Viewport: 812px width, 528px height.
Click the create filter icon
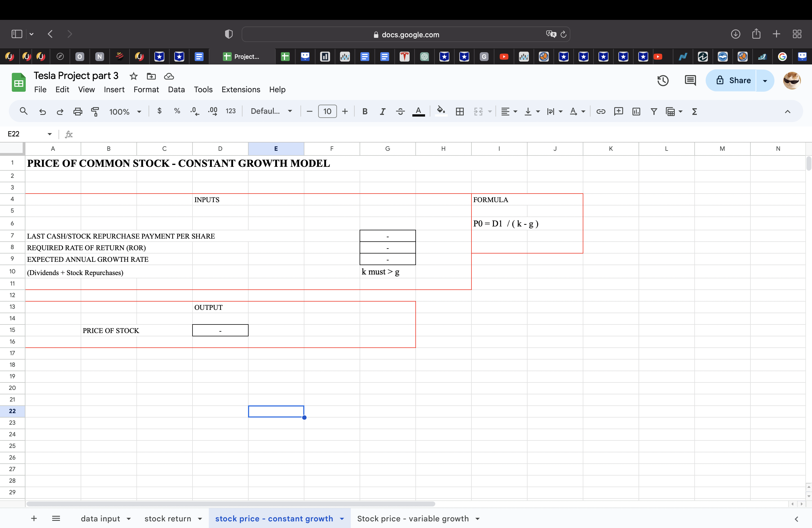coord(654,112)
